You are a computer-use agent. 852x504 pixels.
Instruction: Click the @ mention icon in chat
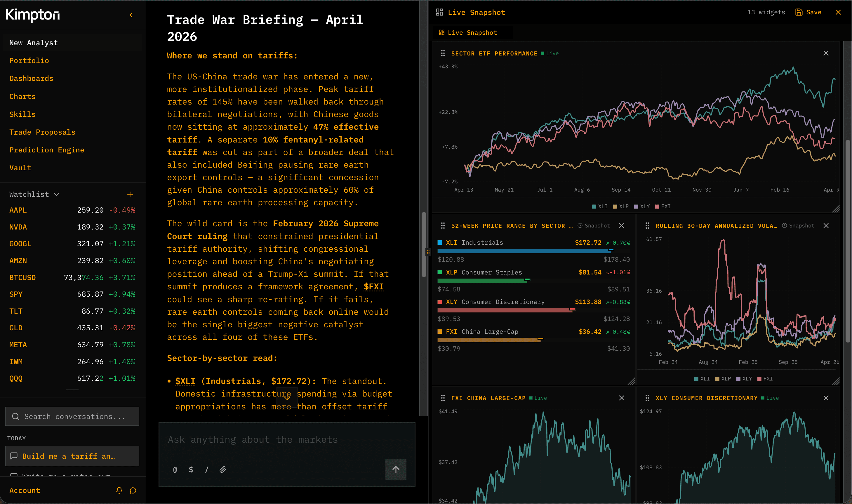175,469
